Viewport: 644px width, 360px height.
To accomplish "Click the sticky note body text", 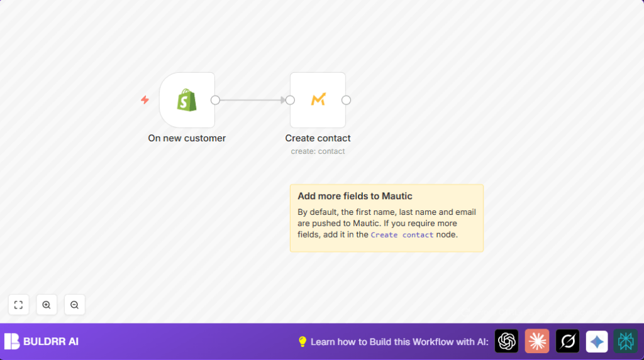I will click(387, 223).
